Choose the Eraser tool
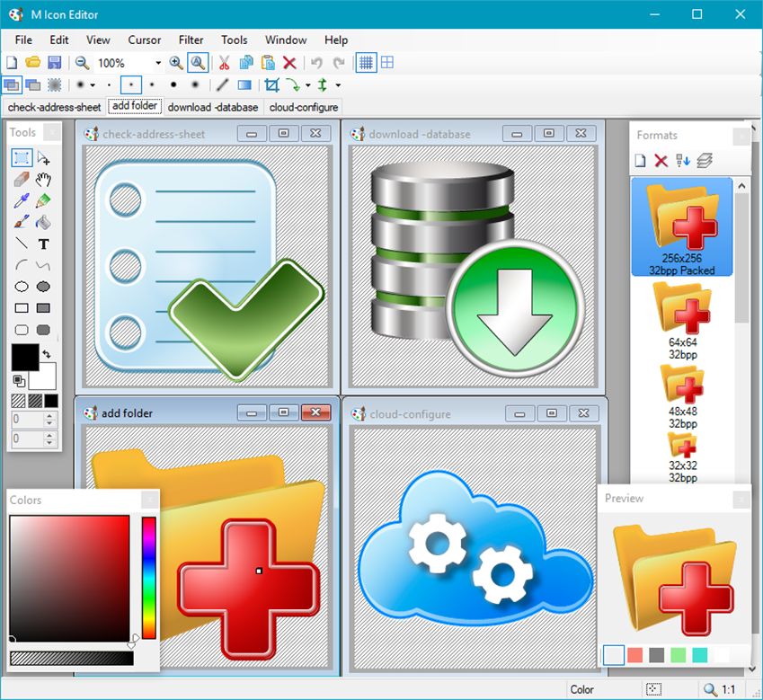The height and width of the screenshot is (700, 763). [x=20, y=178]
